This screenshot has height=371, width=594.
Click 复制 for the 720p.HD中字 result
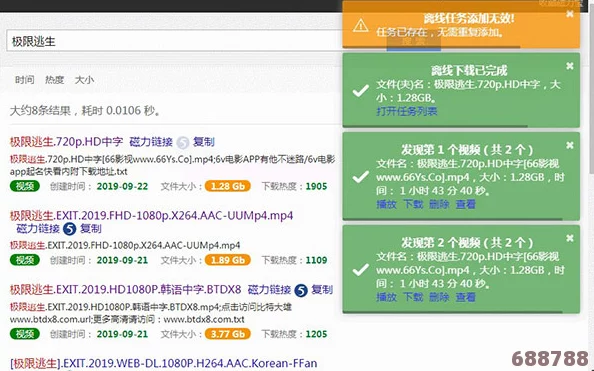(x=204, y=142)
